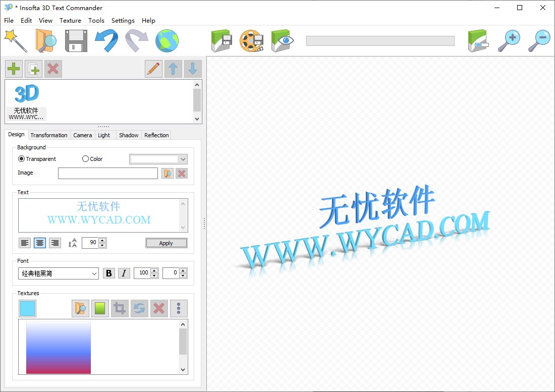Export the animation as movie
This screenshot has height=392, width=555.
coord(252,41)
